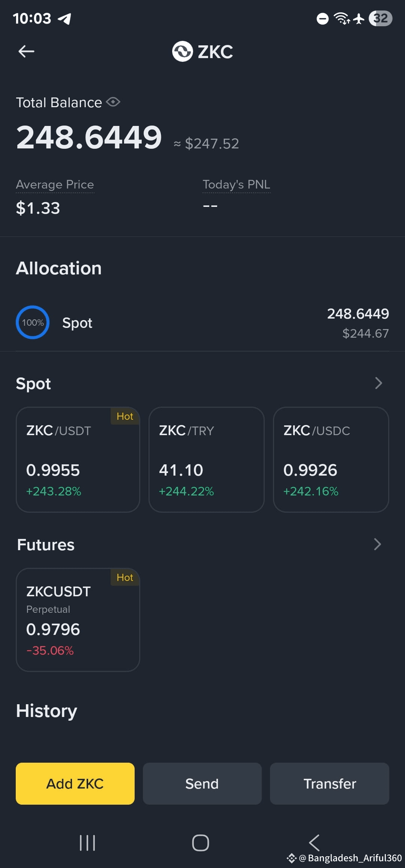Tap the 100% Spot allocation ring
Viewport: 405px width, 868px height.
click(33, 322)
